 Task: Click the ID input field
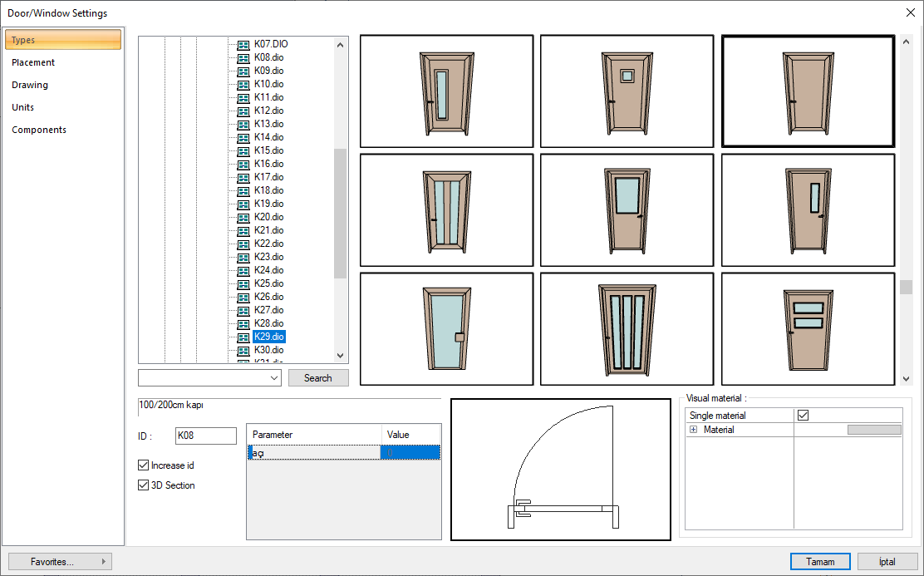206,436
